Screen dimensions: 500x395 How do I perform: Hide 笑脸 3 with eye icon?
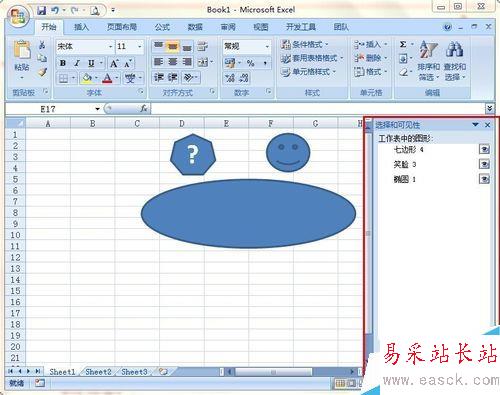tap(484, 164)
